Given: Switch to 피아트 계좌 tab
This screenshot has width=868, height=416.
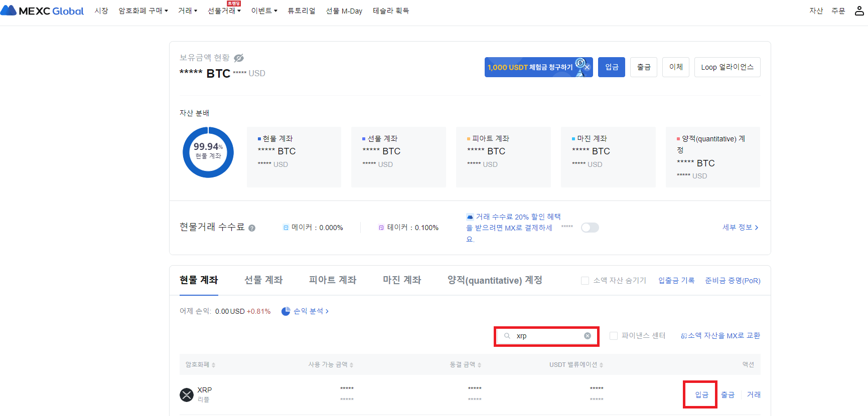Looking at the screenshot, I should coord(333,280).
